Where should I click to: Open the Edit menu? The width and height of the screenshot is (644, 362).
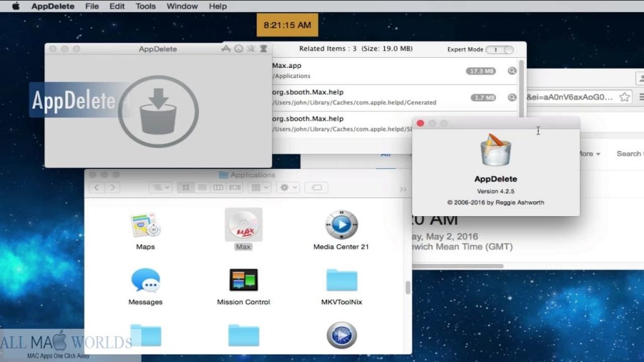(117, 6)
